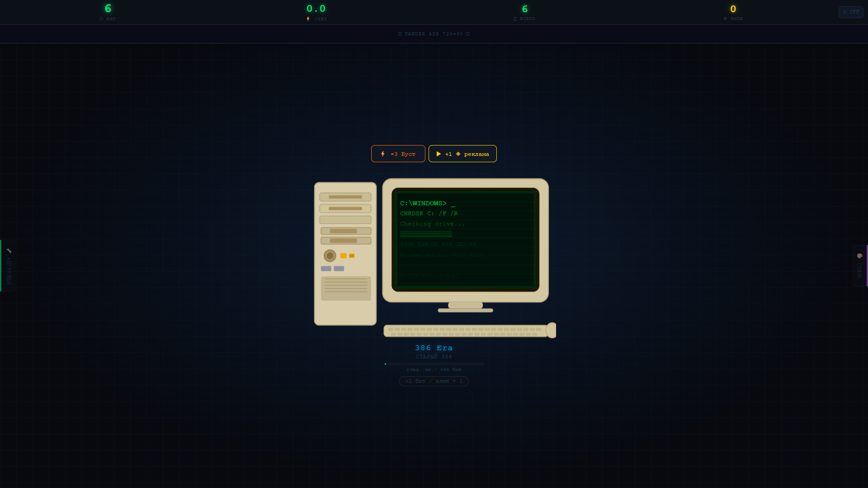Click the lightning icon under the /СЕК counter
Viewport: 868px width, 488px height.
coord(308,19)
